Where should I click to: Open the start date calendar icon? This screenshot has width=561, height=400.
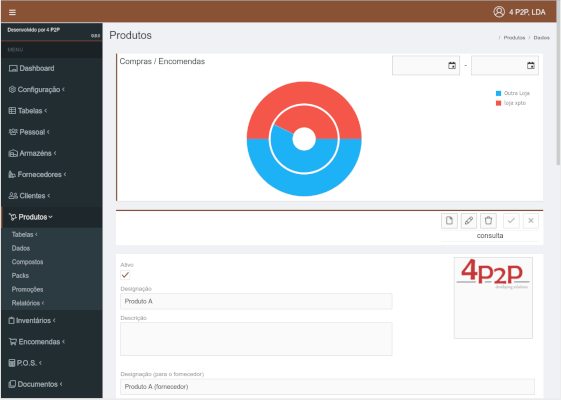point(452,65)
